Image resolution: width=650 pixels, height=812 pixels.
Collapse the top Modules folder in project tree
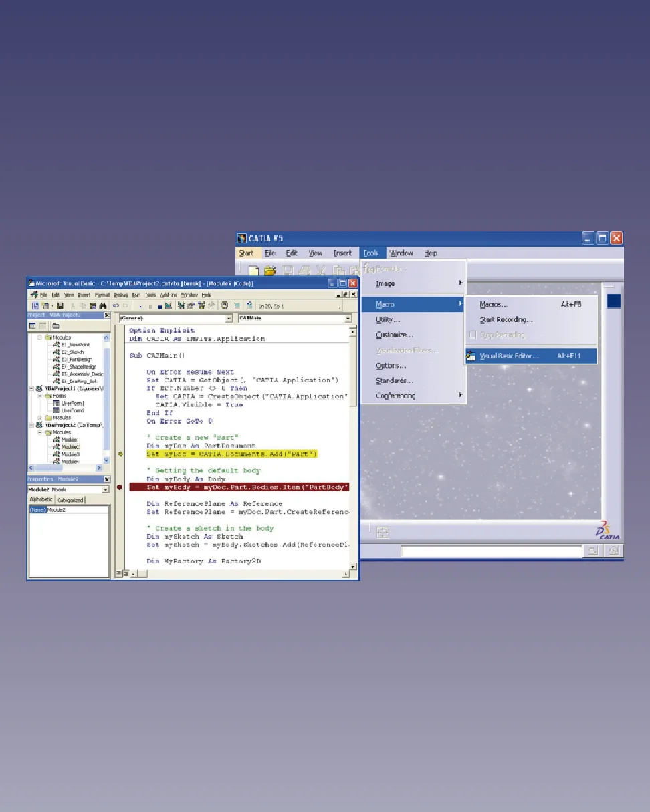coord(40,337)
